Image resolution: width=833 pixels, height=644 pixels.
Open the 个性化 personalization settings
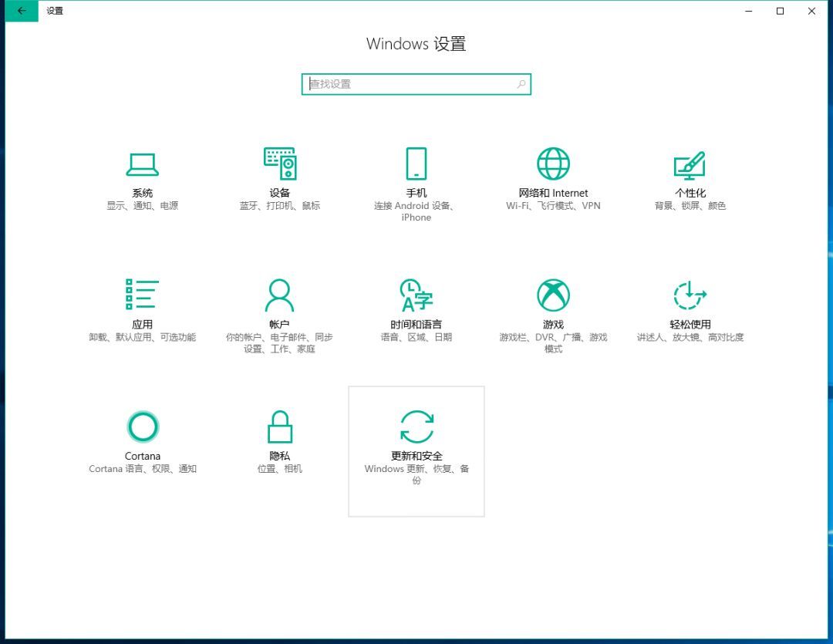click(689, 174)
